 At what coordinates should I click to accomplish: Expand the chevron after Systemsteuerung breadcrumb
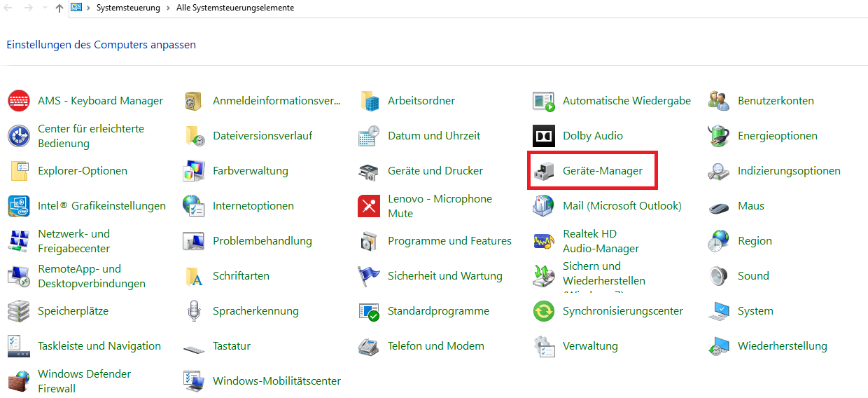click(168, 8)
